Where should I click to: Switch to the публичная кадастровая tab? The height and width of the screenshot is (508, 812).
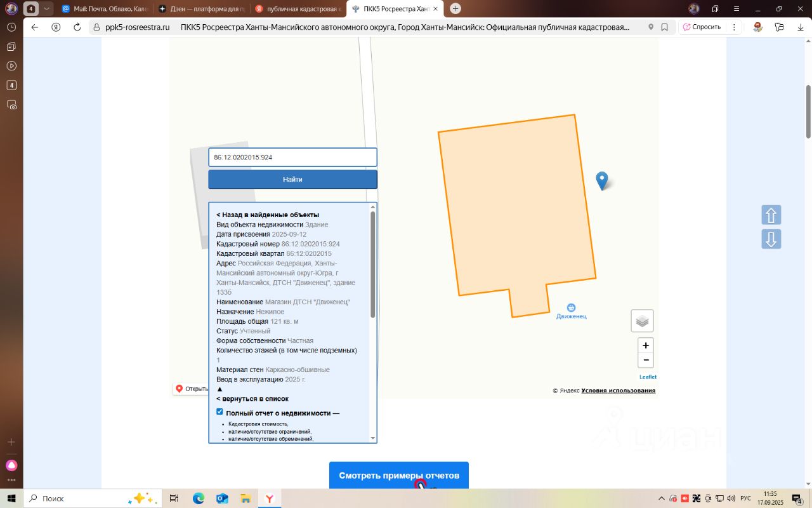tap(298, 9)
